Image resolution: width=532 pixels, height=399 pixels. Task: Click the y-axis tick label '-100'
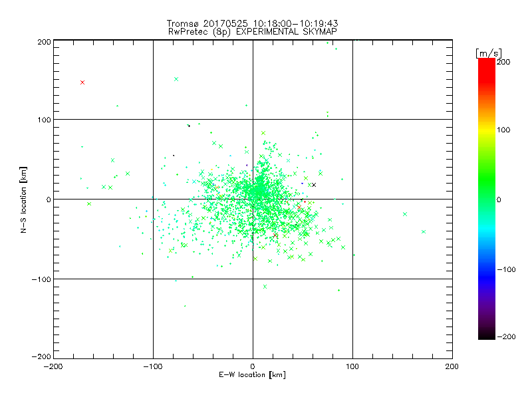tap(41, 279)
